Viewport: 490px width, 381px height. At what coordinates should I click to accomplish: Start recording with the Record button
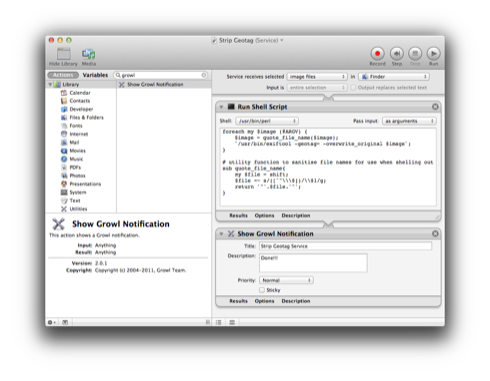377,53
